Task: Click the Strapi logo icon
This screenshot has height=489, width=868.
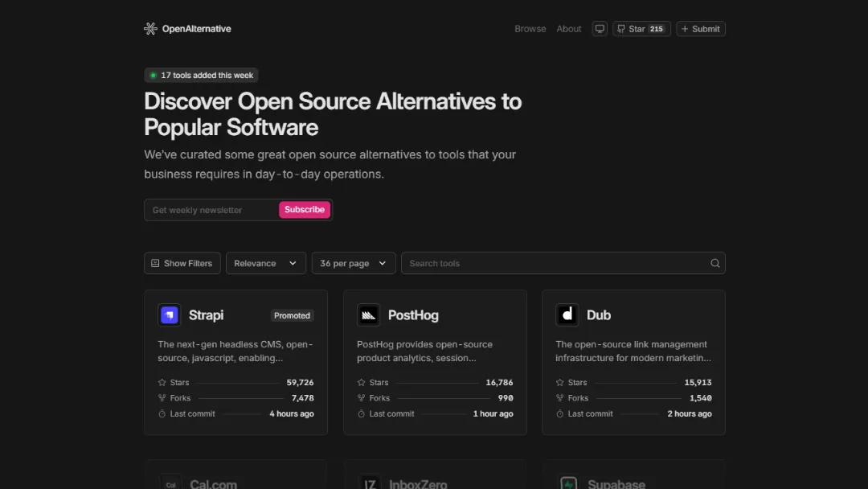Action: point(170,315)
